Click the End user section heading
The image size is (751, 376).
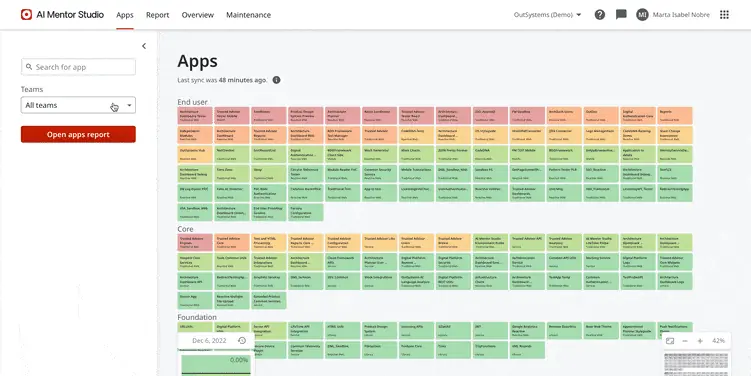(193, 102)
